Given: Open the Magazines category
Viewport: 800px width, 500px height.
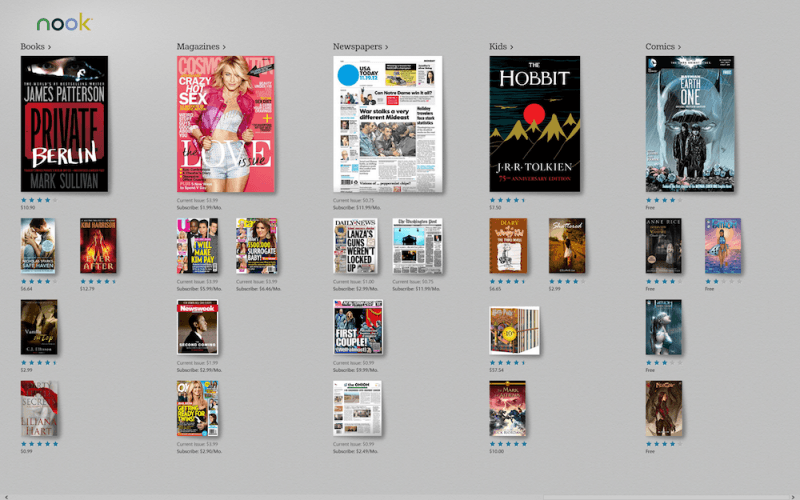Looking at the screenshot, I should coord(201,46).
